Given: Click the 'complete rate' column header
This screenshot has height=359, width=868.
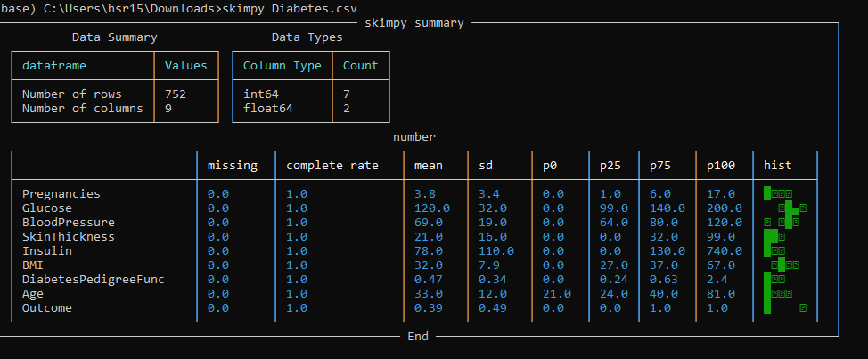Looking at the screenshot, I should click(332, 166).
